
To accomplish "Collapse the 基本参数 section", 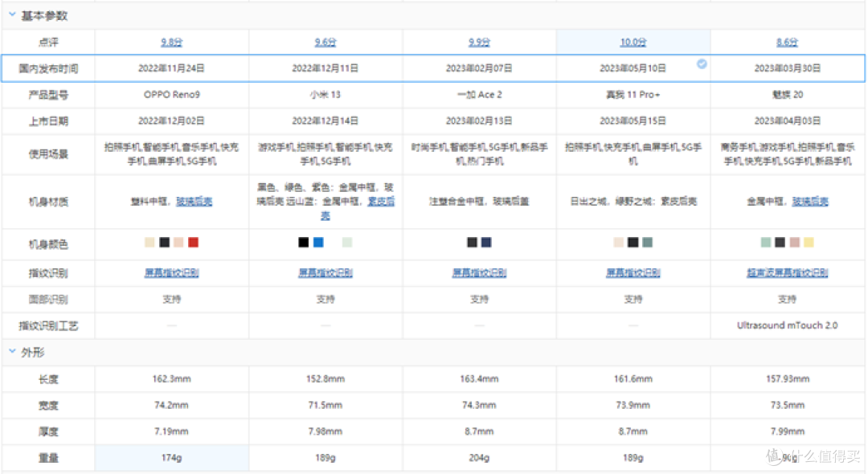I will 12,15.
